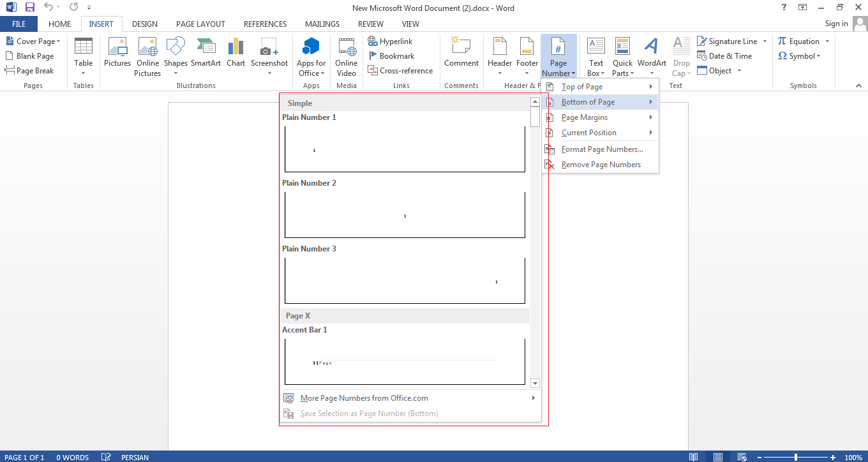The height and width of the screenshot is (462, 868).
Task: Insert a Cross-reference
Action: pos(400,71)
